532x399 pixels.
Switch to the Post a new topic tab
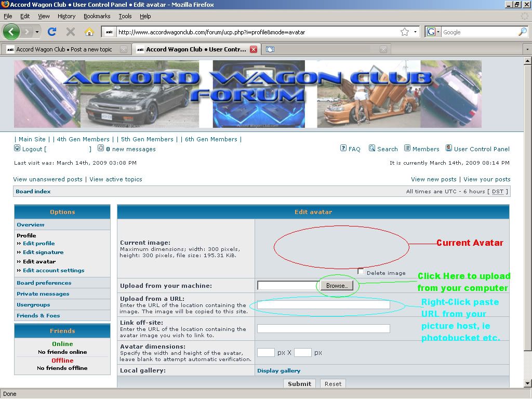[x=63, y=49]
